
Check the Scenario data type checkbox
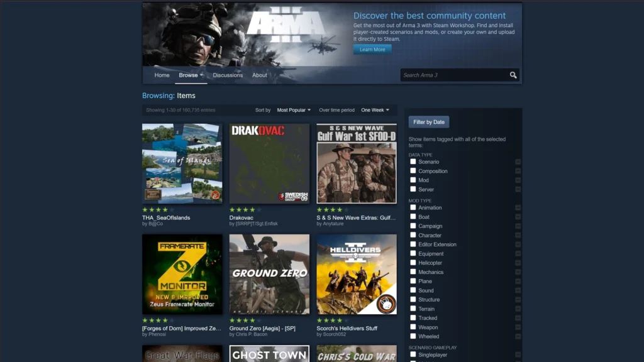(x=413, y=162)
